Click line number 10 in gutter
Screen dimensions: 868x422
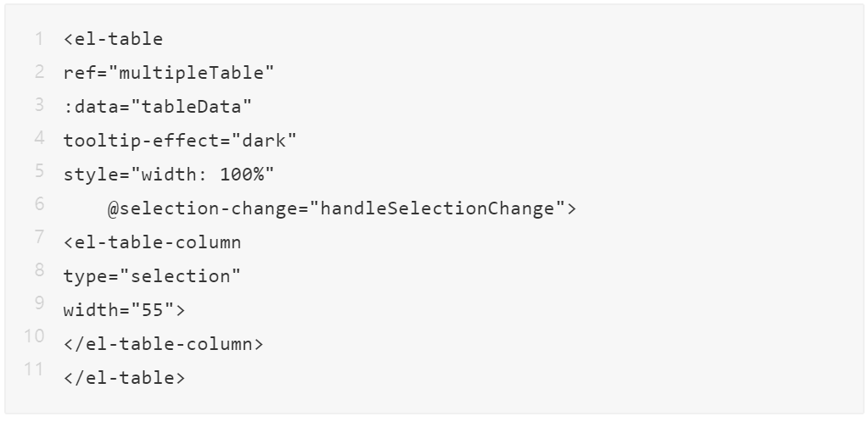click(36, 336)
